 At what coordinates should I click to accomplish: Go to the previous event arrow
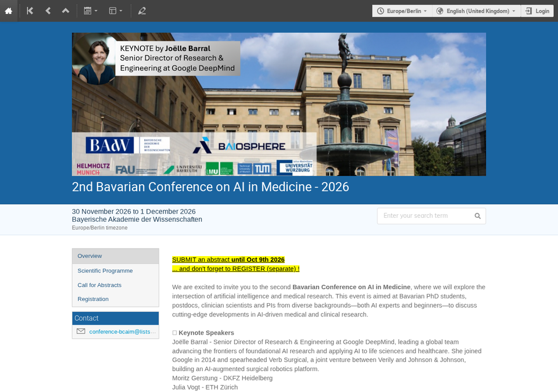click(x=48, y=11)
